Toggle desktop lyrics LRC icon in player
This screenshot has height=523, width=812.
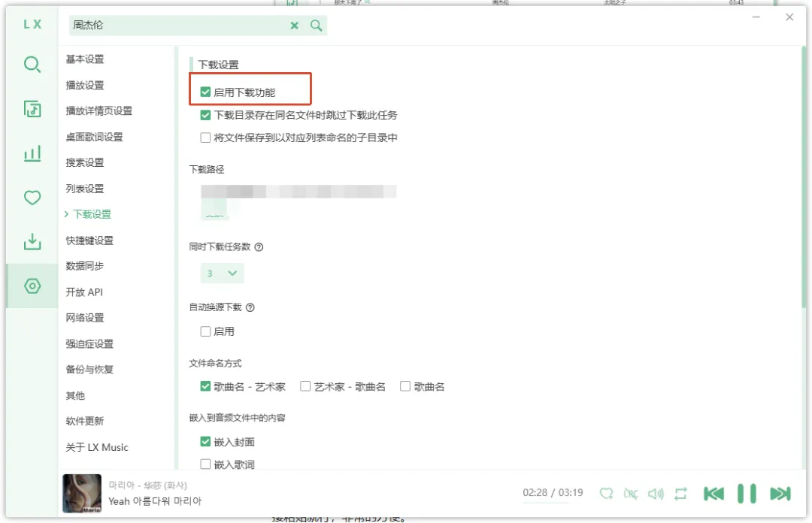[x=631, y=494]
